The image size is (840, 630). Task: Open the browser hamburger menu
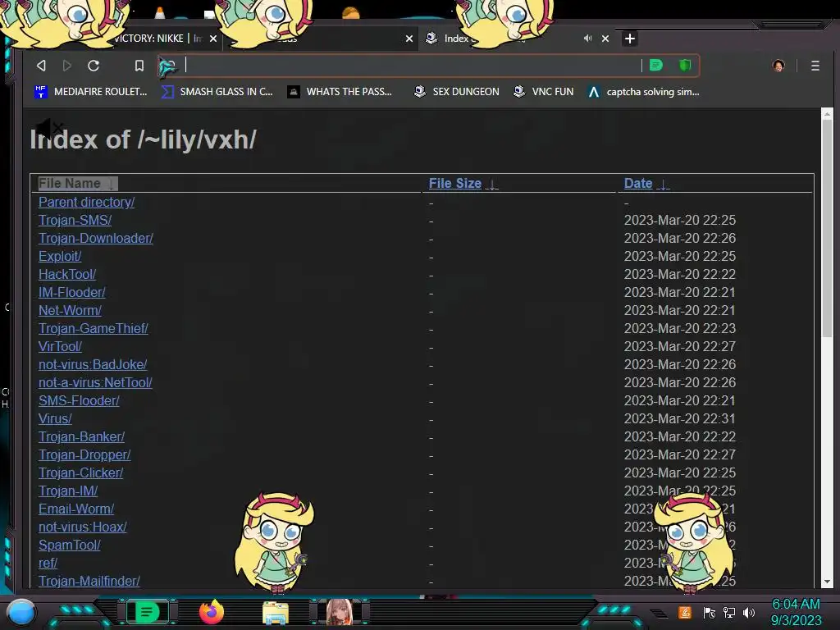coord(815,66)
